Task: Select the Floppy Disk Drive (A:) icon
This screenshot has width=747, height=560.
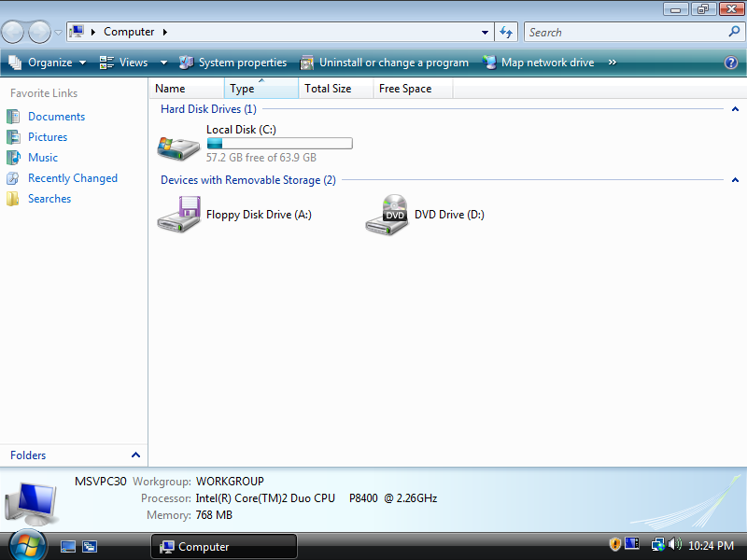Action: (178, 215)
